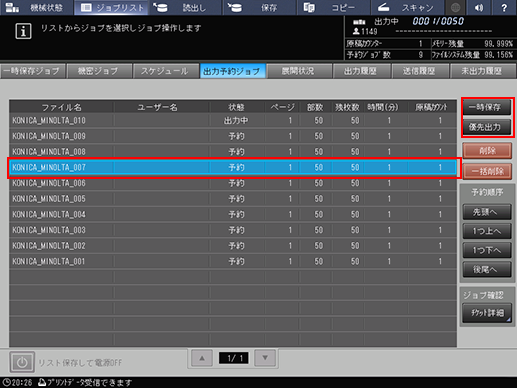Screen dimensions: 517x388
Task: Click the 000 1/0050 output counter
Action: pyautogui.click(x=438, y=21)
